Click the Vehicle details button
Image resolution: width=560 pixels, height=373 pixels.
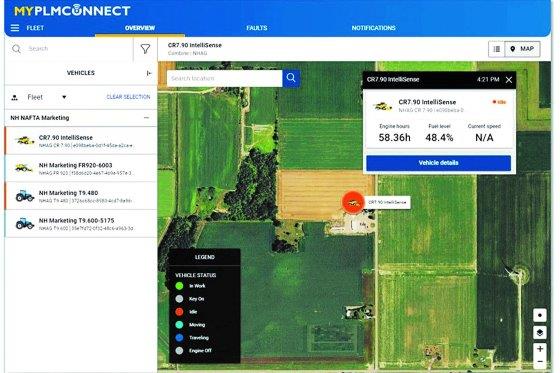click(438, 163)
